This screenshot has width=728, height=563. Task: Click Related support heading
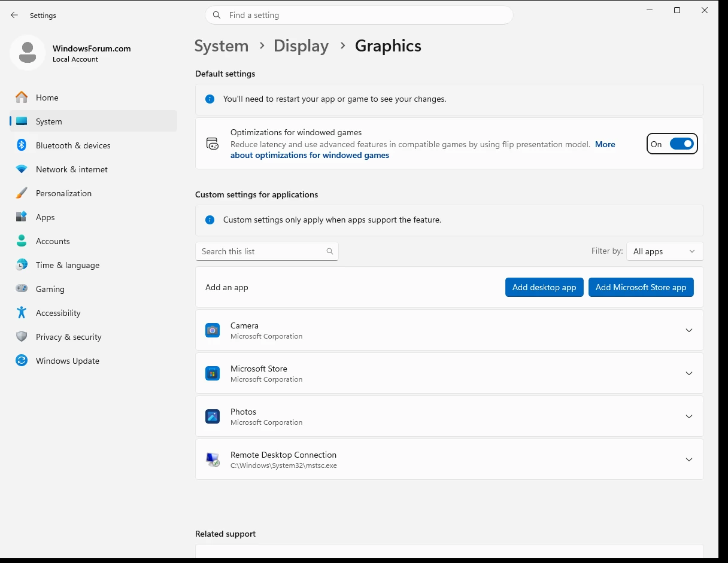pos(225,534)
